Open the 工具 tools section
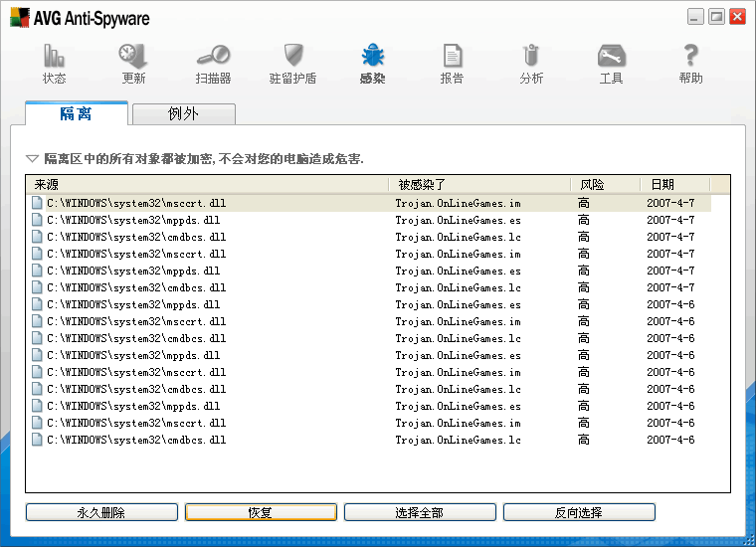 click(612, 64)
